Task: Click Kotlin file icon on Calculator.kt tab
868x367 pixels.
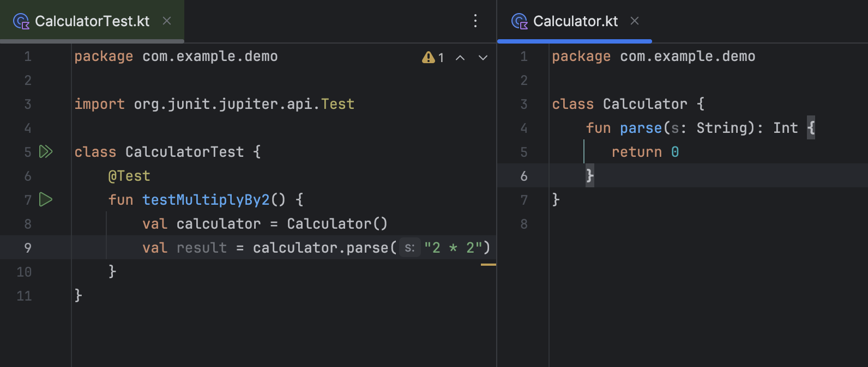Action: [519, 21]
